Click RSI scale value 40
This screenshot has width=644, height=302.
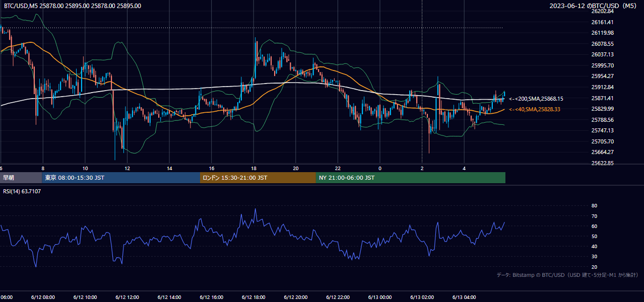coord(594,246)
